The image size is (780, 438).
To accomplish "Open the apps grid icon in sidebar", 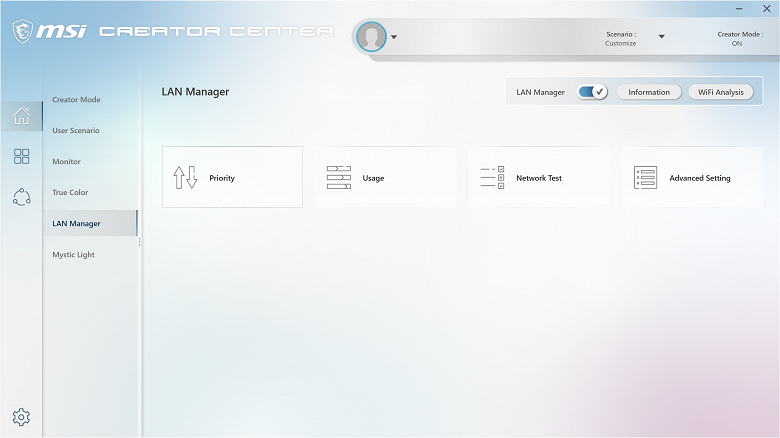I will [x=21, y=156].
